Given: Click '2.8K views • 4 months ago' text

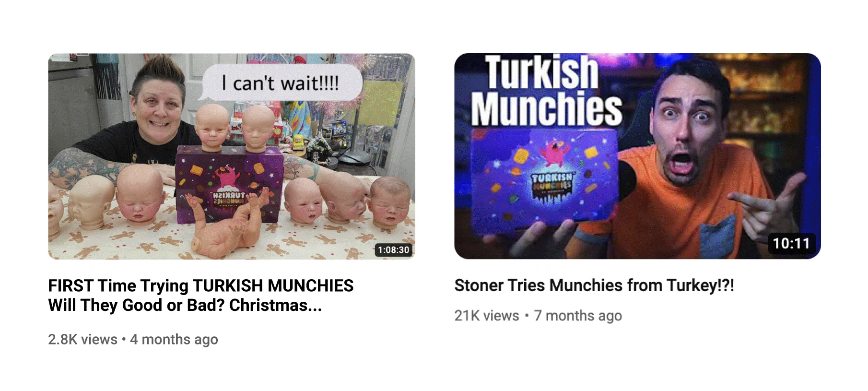Looking at the screenshot, I should 133,339.
